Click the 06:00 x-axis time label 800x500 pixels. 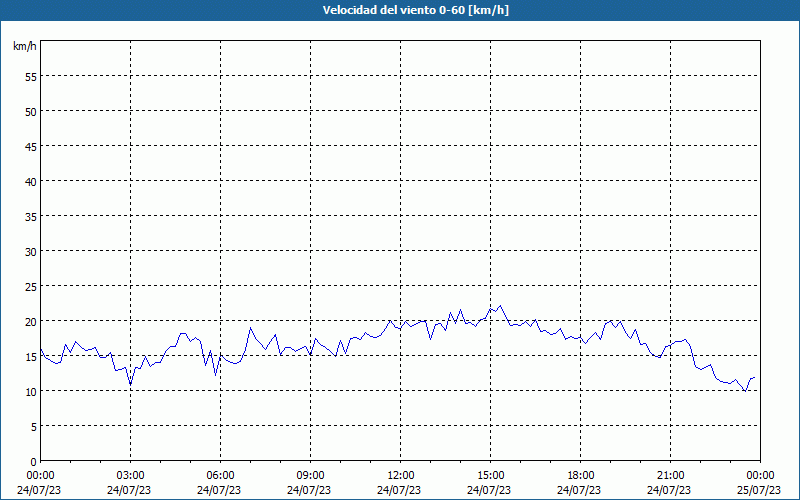[220, 475]
